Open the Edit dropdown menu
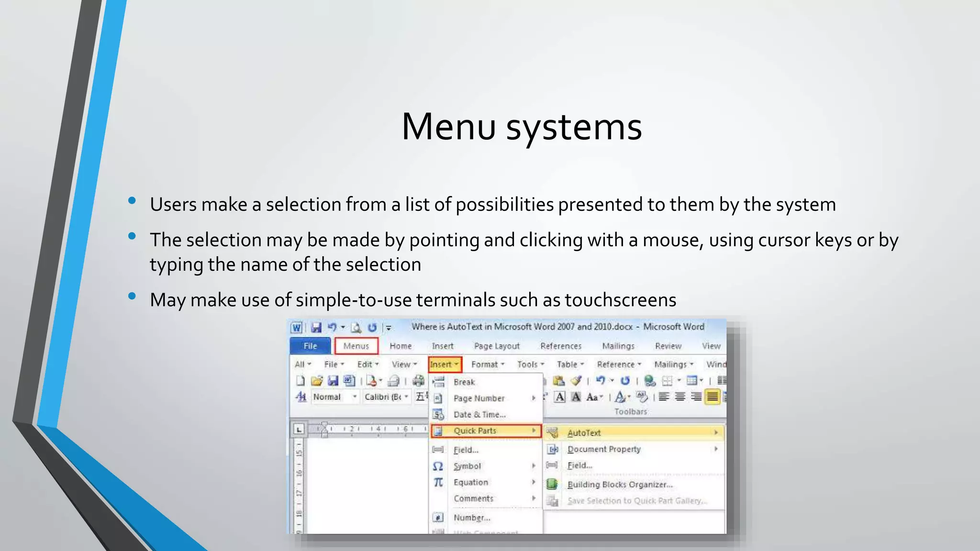980x551 pixels. pos(368,364)
